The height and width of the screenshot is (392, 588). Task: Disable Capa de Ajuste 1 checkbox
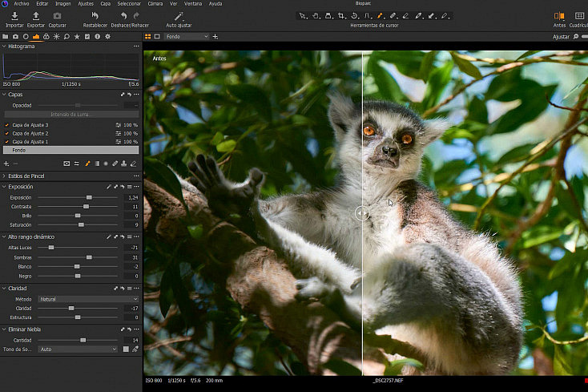(x=6, y=141)
